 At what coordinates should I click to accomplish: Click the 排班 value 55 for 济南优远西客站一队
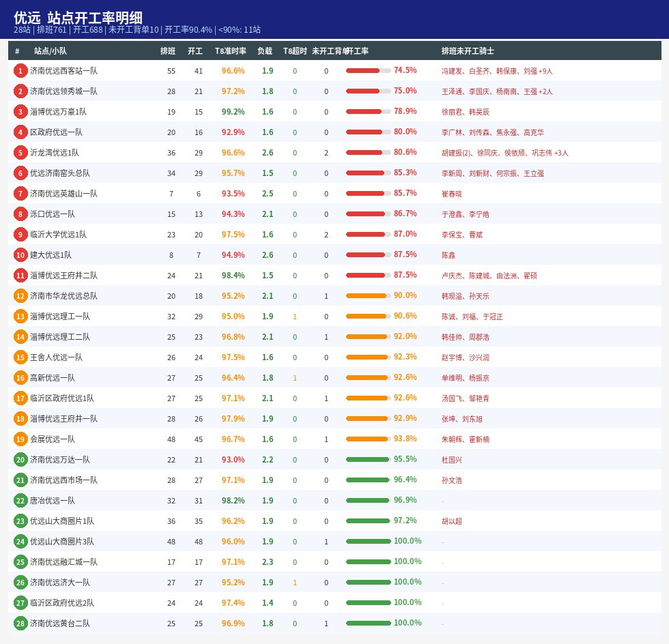pyautogui.click(x=171, y=71)
